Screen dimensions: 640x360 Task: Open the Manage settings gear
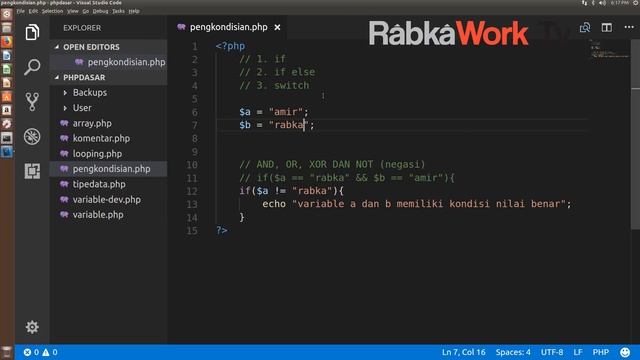click(32, 327)
